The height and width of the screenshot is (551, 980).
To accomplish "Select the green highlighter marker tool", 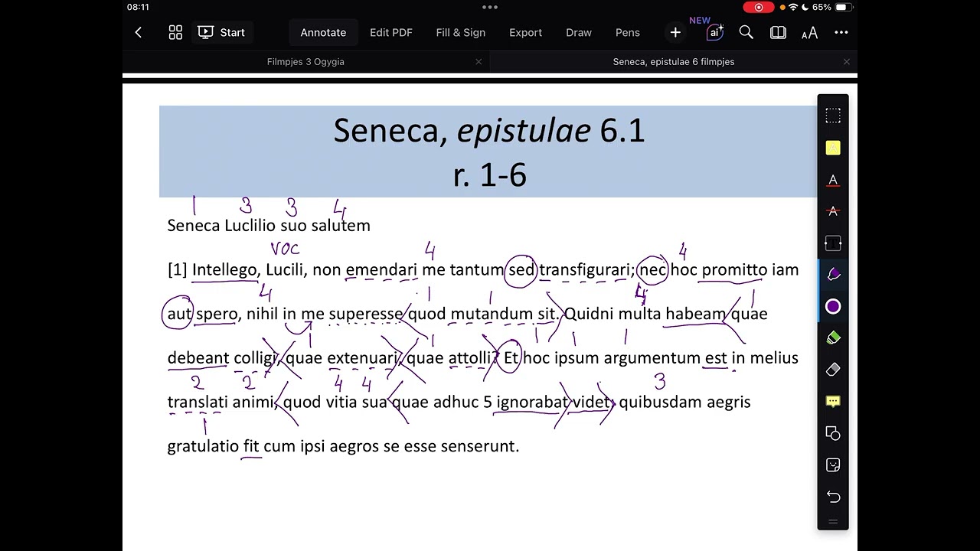I will pyautogui.click(x=833, y=337).
